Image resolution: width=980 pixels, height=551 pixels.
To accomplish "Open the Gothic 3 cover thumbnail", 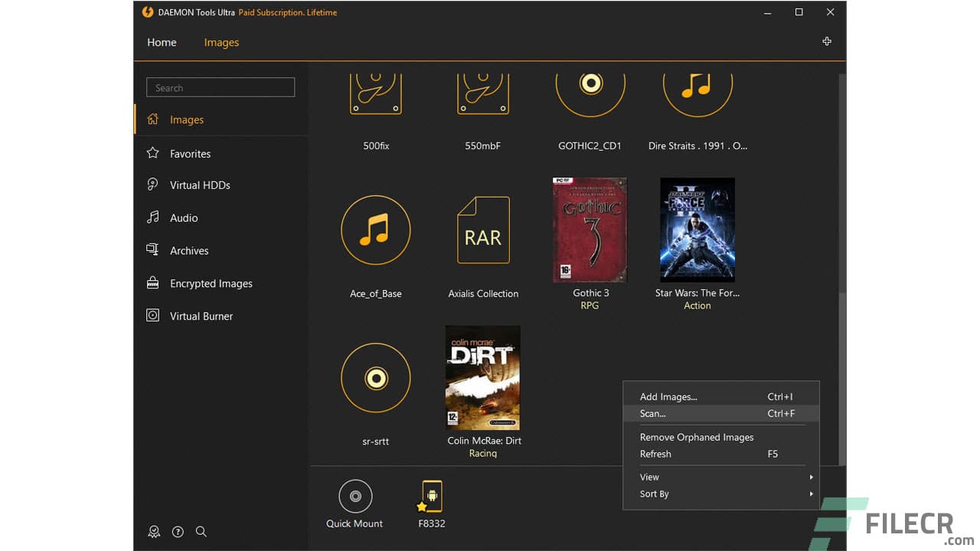I will pyautogui.click(x=590, y=230).
